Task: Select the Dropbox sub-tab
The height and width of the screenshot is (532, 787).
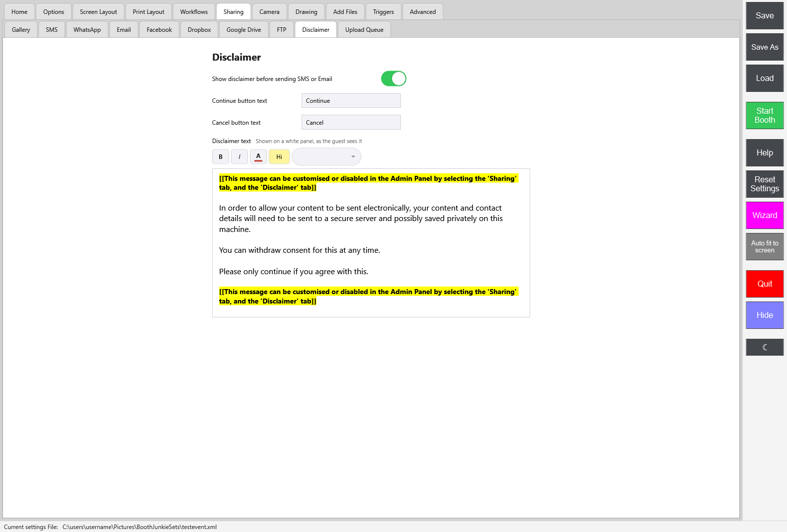Action: pos(199,30)
